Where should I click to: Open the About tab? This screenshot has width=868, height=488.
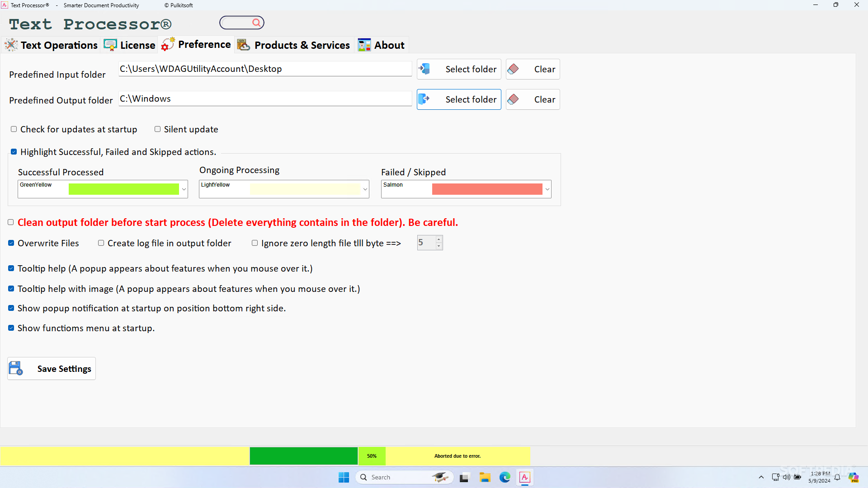(382, 45)
